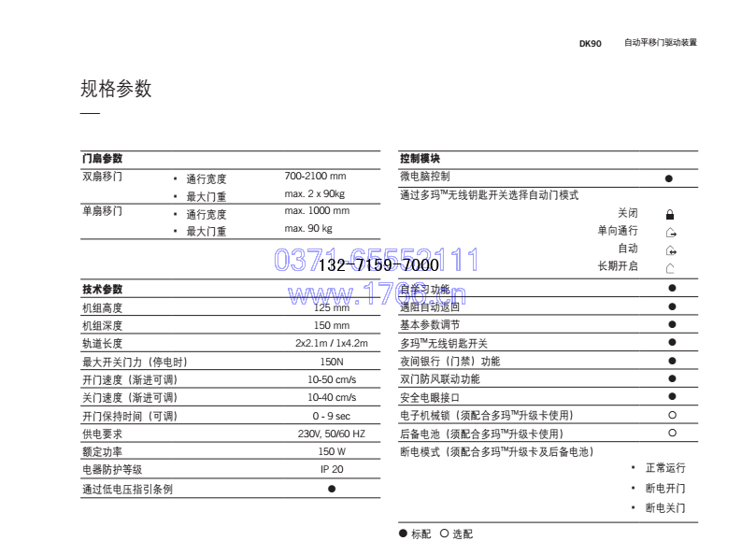This screenshot has width=756, height=555.
Task: Click the 轨道长度 label
Action: 102,343
